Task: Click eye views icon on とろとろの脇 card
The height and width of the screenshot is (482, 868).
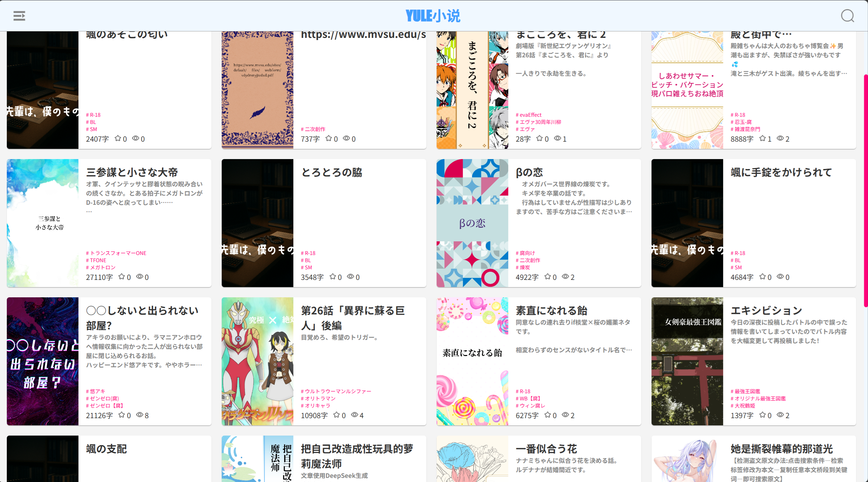Action: [351, 277]
